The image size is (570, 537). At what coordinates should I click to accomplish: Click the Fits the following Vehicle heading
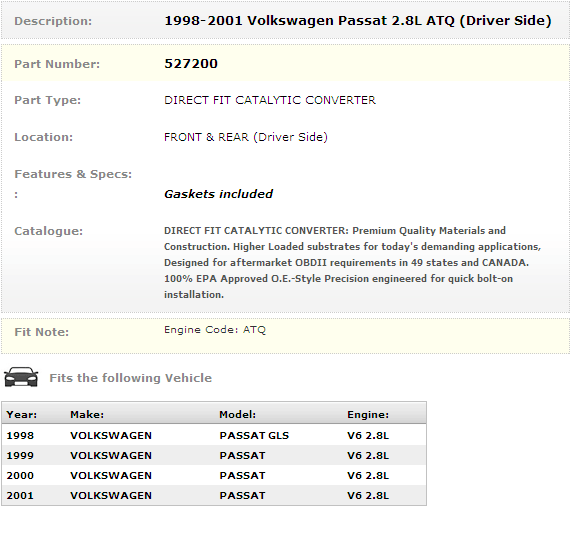point(131,378)
